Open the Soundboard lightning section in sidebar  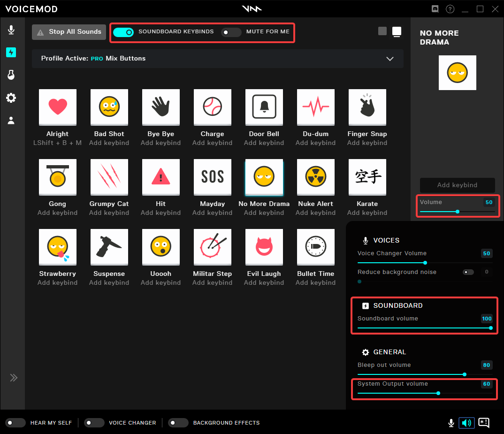coord(11,53)
